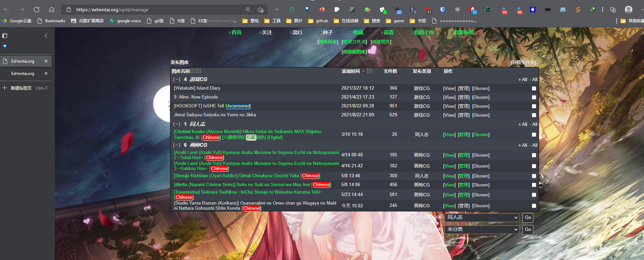Collapse the 画师CG folder group
Image resolution: width=644 pixels, height=260 pixels.
177,145
